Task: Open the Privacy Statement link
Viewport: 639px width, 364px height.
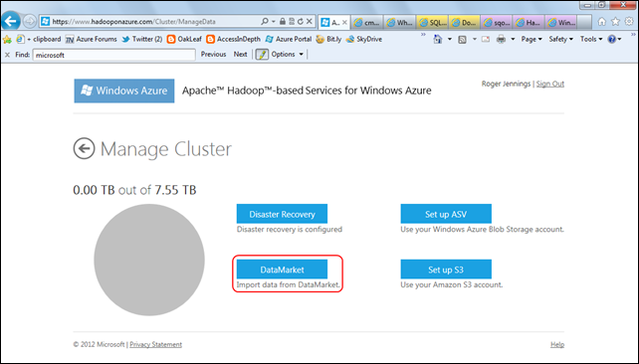Action: pyautogui.click(x=155, y=344)
